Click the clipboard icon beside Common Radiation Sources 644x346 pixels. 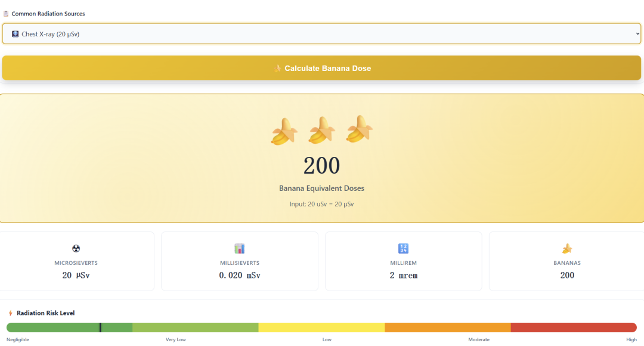(6, 14)
